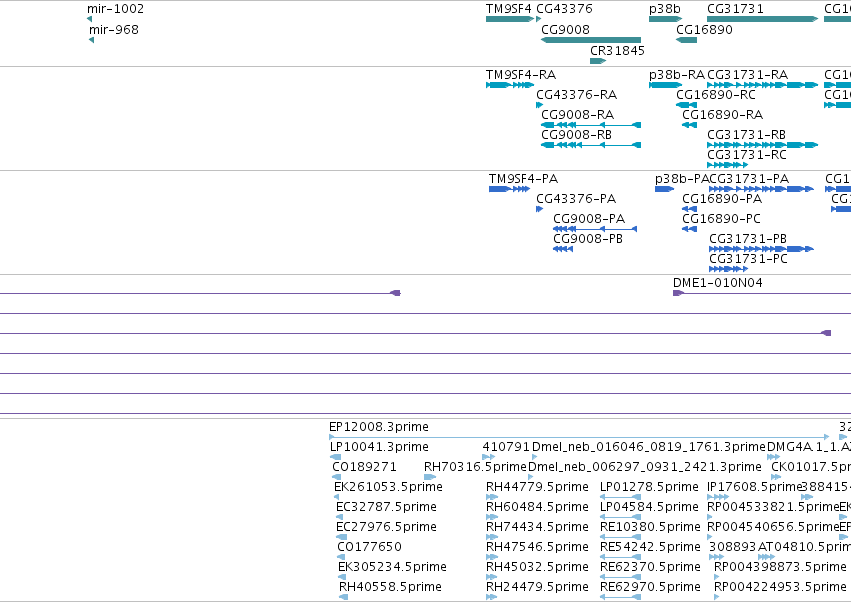Viewport: 851px width, 602px height.
Task: Select the EK261053.5prime EST label
Action: 388,487
